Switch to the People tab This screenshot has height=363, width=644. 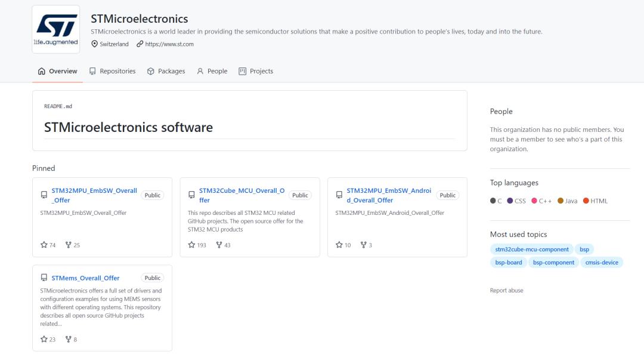[x=212, y=71]
